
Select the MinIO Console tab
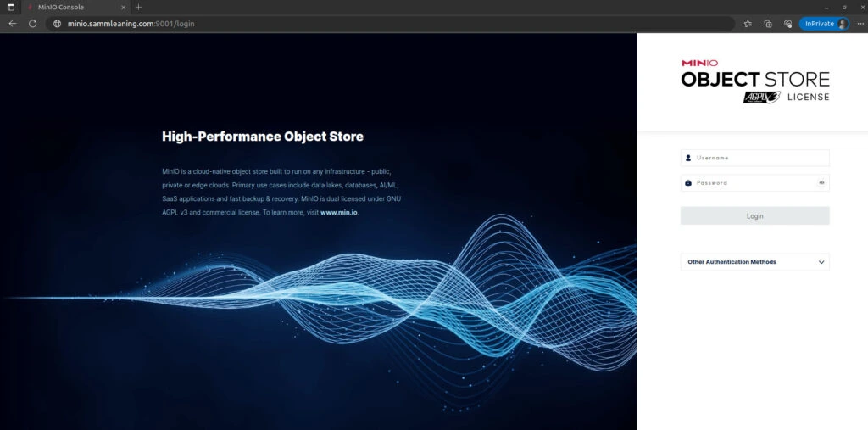[75, 7]
